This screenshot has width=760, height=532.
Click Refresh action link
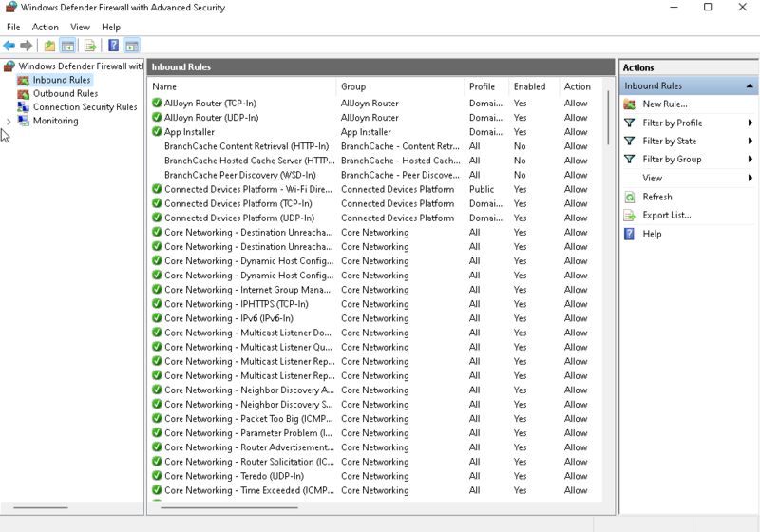click(x=657, y=197)
